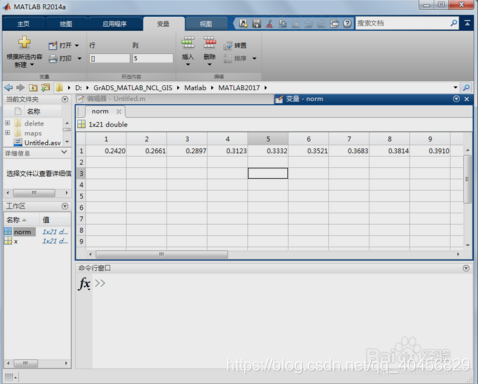Switch to Editor Untitled.m panel
Screen dimensions: 480x384
tap(174, 99)
